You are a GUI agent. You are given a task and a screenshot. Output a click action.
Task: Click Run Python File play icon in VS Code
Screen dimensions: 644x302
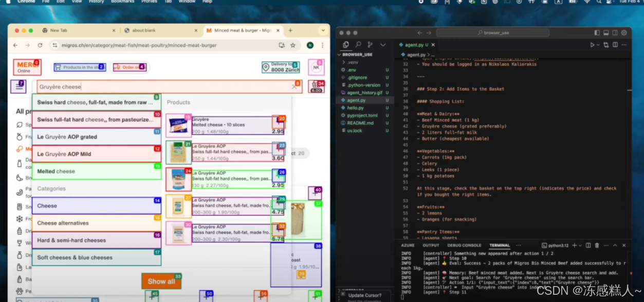(593, 45)
